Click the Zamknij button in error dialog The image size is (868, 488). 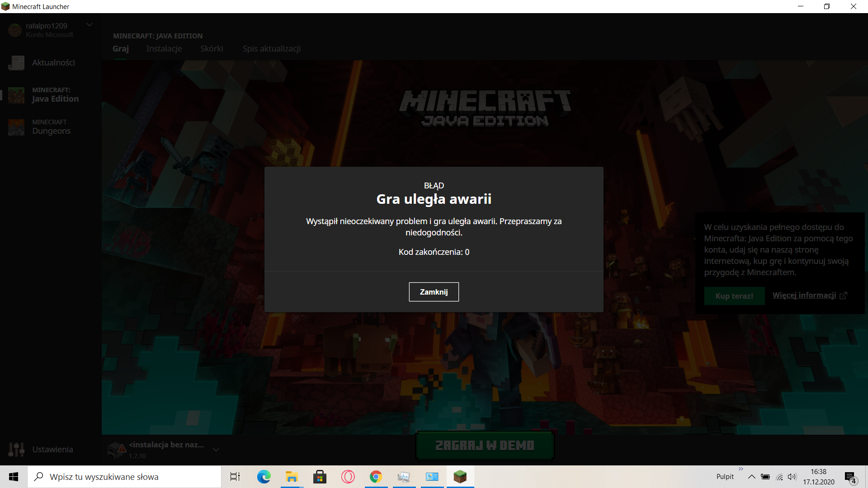click(434, 292)
